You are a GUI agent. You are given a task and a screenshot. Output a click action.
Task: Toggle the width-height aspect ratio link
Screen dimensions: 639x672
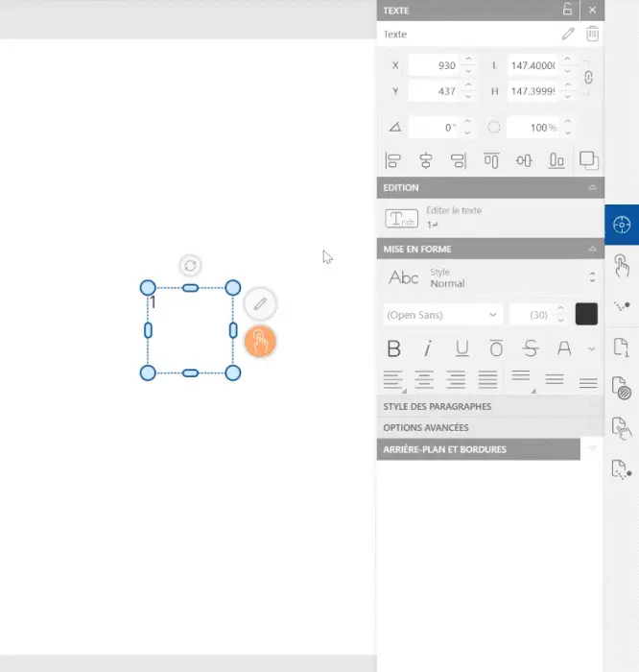pyautogui.click(x=588, y=78)
